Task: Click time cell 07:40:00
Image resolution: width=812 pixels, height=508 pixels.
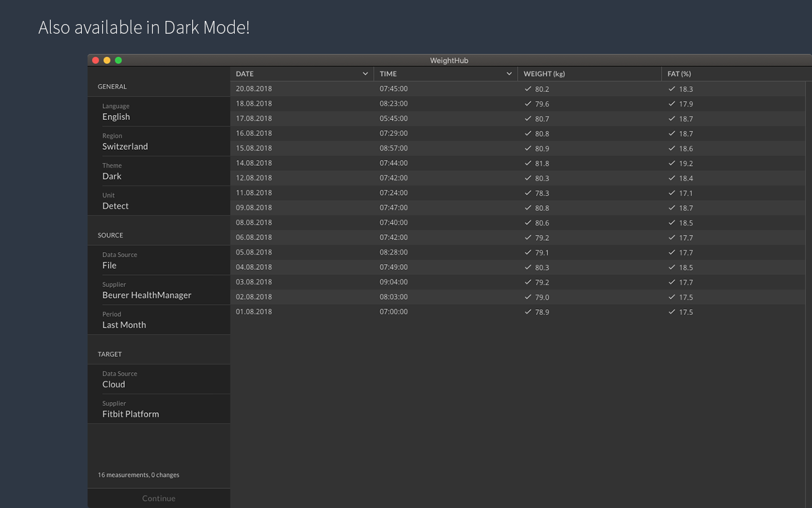Action: pyautogui.click(x=394, y=222)
